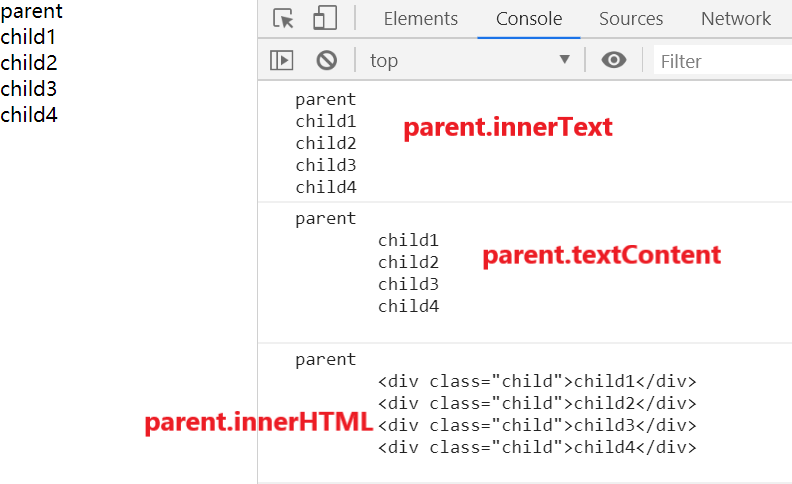Activate the inspect element picker icon
Screen dimensions: 792x484
pos(284,19)
